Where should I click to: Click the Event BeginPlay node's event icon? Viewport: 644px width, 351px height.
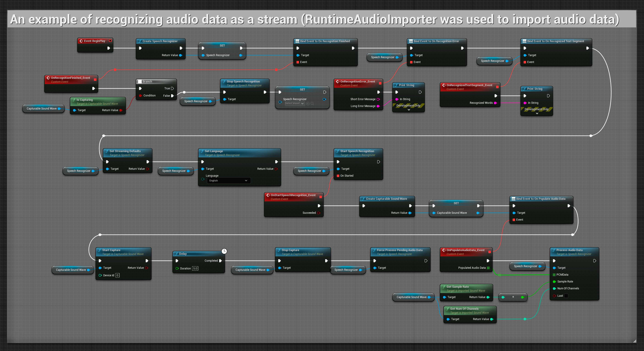coord(81,41)
